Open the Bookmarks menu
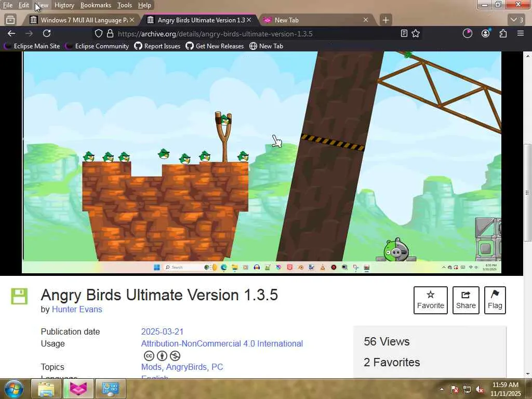This screenshot has height=399, width=532. [96, 5]
